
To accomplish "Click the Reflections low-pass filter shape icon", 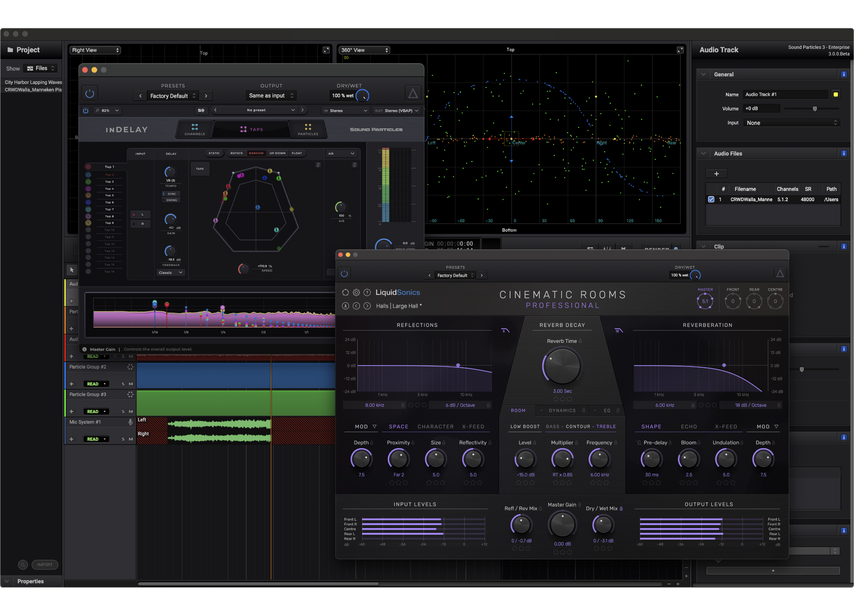I will pos(505,331).
